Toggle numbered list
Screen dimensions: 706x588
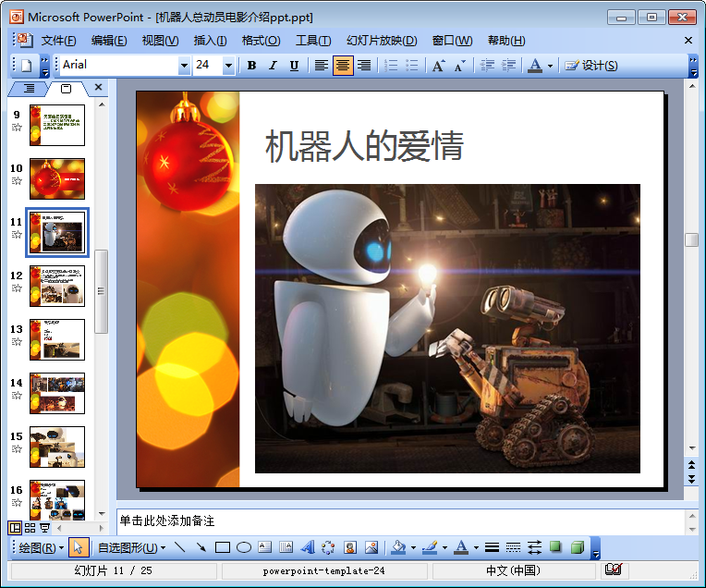click(x=391, y=66)
